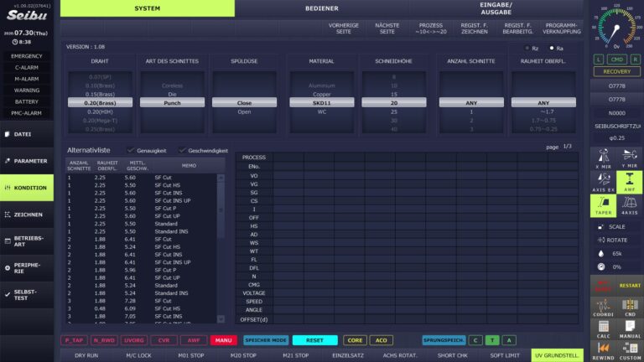Enable the Geschwindigkeit checkbox
The image size is (644, 362).
(182, 150)
